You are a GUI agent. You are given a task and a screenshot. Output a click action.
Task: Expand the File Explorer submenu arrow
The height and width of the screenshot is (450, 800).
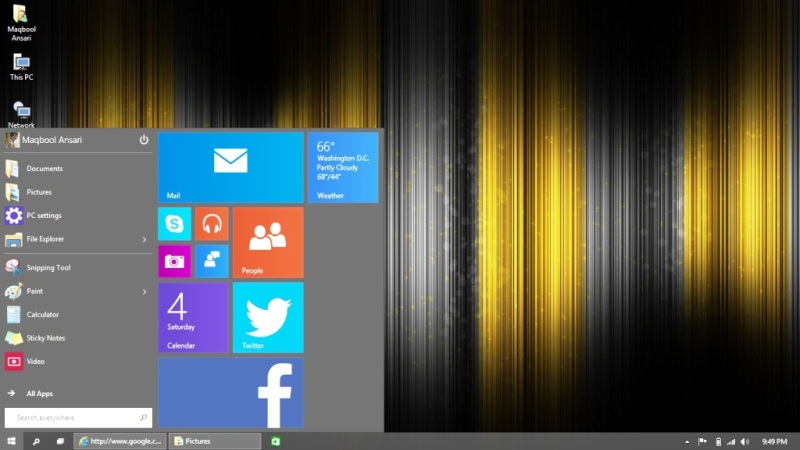pos(144,239)
